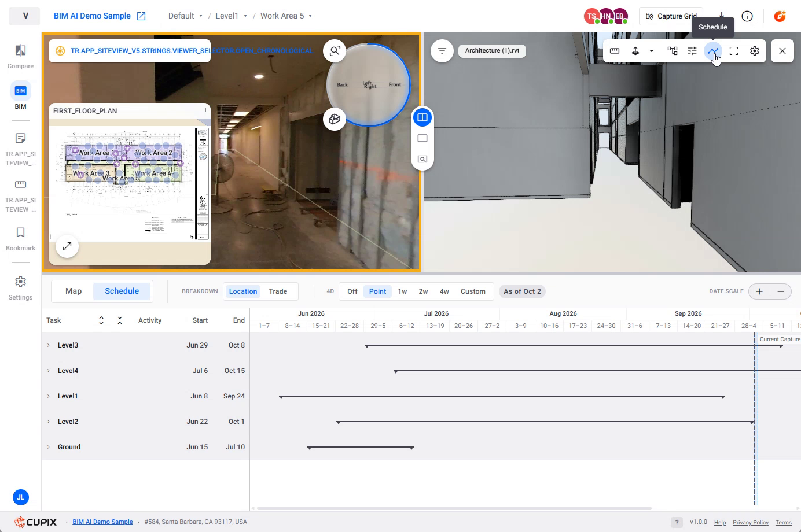Open the BIM AI Demo Sample footer link
Viewport: 801px width, 532px height.
[x=102, y=522]
